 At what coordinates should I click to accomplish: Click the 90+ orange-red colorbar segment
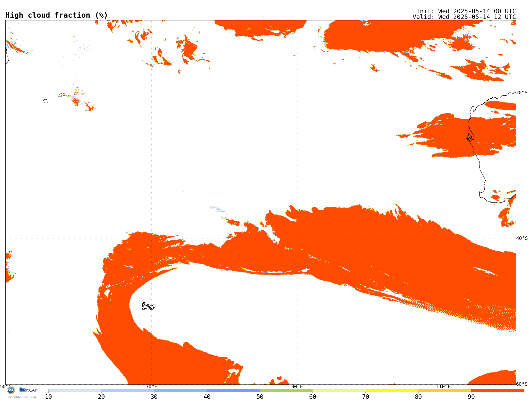coord(498,391)
